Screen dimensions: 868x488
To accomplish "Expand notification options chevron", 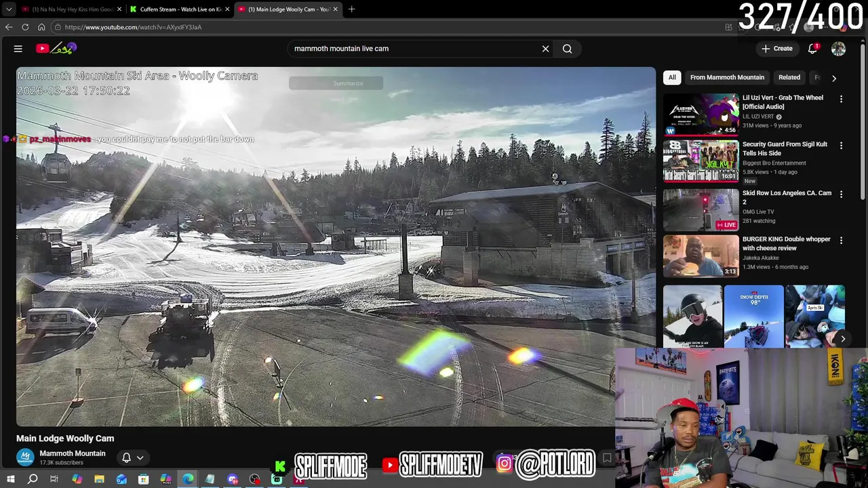I will [x=140, y=458].
